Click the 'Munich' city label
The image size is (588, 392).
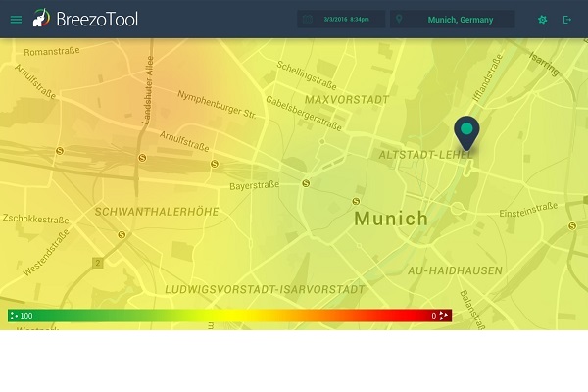391,219
